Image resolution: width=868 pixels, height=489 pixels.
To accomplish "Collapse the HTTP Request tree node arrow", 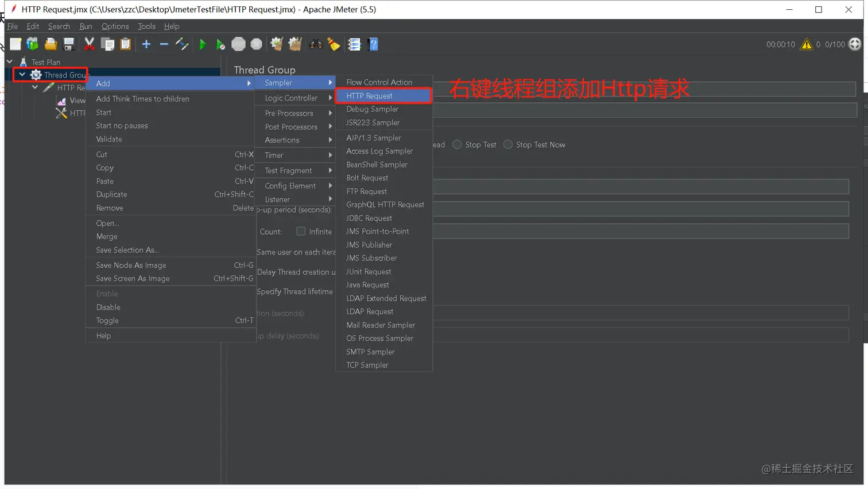I will pyautogui.click(x=35, y=87).
